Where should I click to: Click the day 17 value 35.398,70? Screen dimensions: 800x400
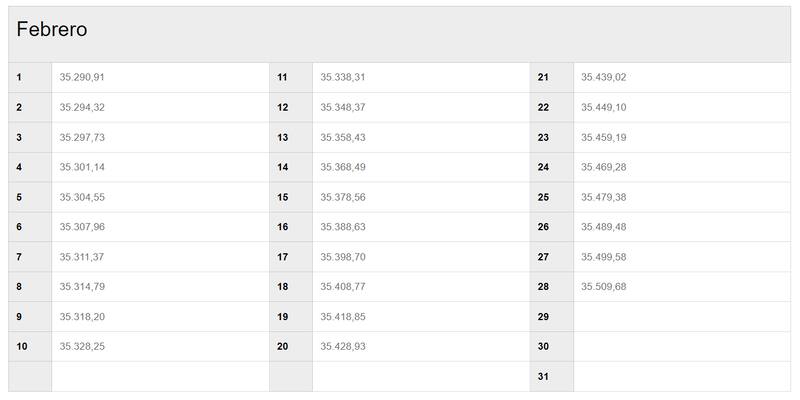click(343, 257)
